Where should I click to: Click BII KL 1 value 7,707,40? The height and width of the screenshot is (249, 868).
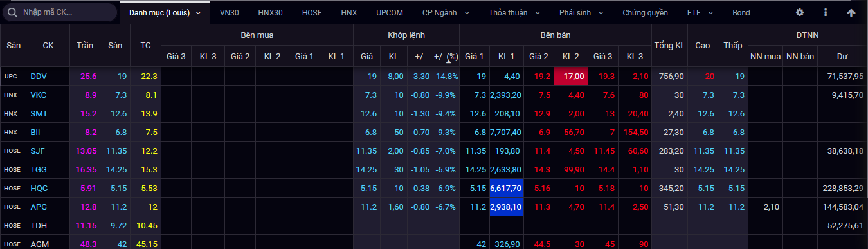[507, 132]
